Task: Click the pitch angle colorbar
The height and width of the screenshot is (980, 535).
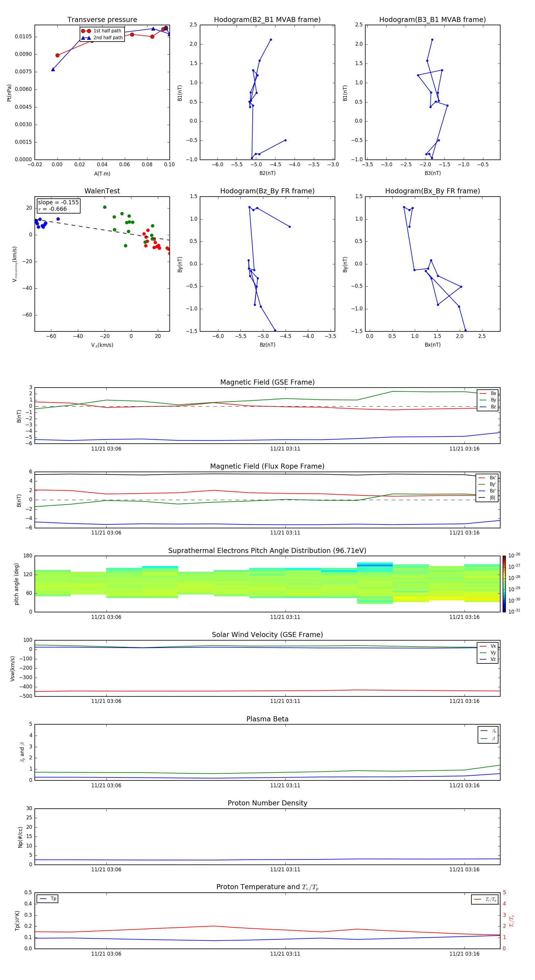Action: (504, 584)
